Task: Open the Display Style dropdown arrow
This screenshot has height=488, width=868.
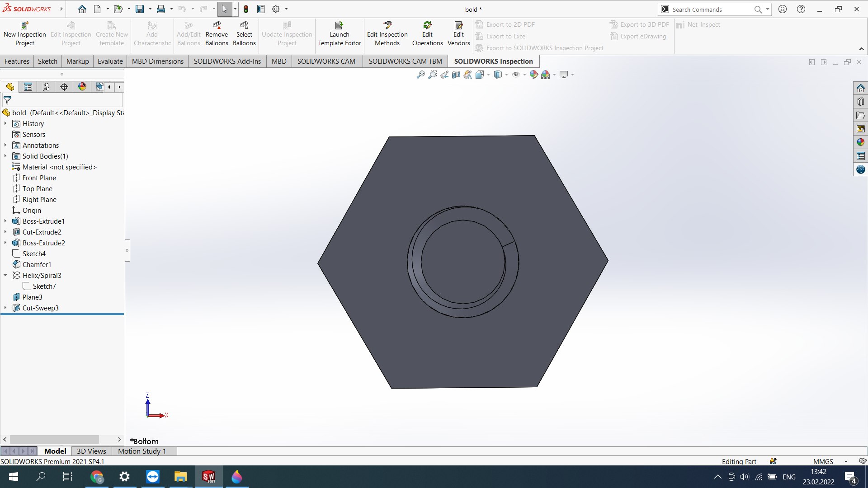Action: 506,75
